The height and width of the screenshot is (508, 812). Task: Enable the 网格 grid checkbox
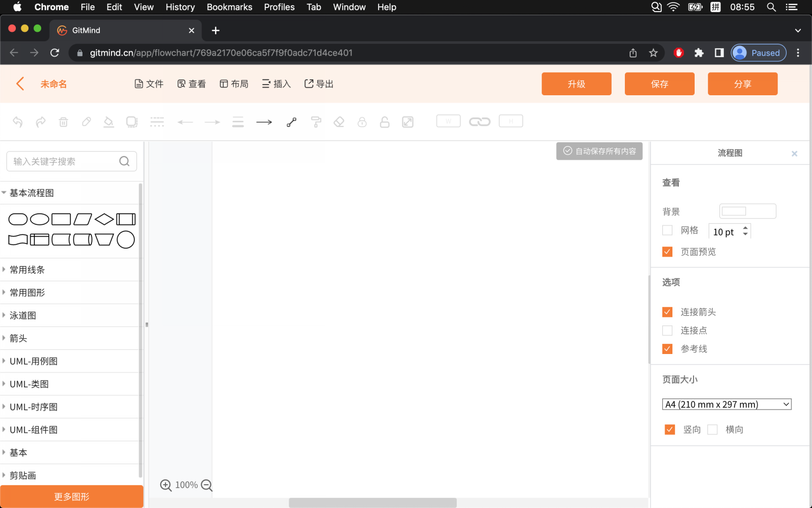point(667,230)
